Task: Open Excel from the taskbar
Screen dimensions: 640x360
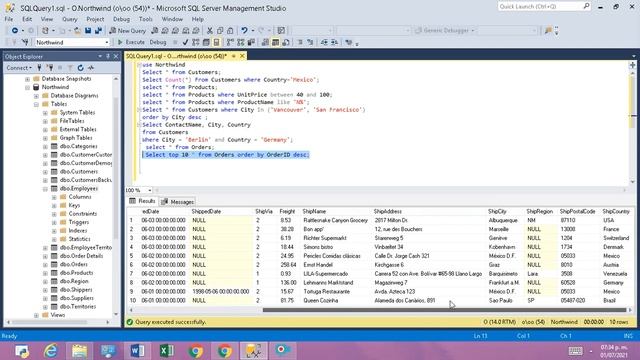Action: tap(167, 351)
